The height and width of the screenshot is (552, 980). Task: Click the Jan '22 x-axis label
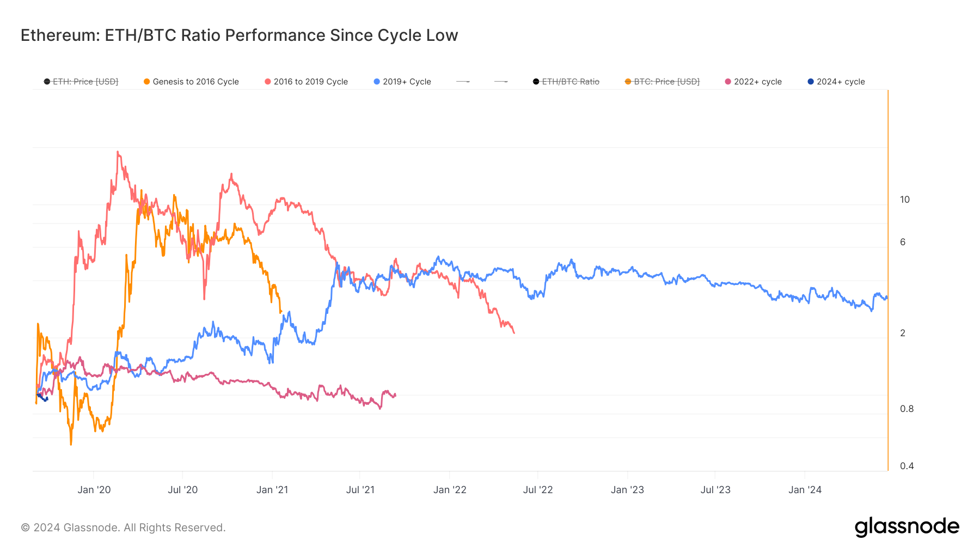pos(450,490)
